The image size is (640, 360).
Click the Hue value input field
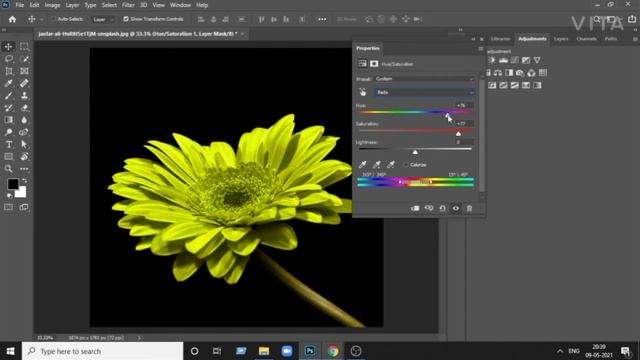pos(464,105)
